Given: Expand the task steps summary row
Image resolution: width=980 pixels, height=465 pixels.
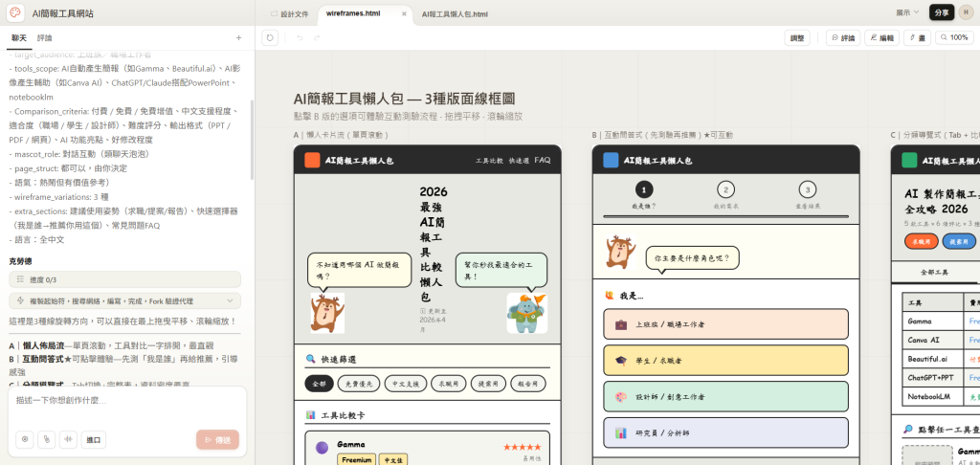Looking at the screenshot, I should [x=124, y=300].
